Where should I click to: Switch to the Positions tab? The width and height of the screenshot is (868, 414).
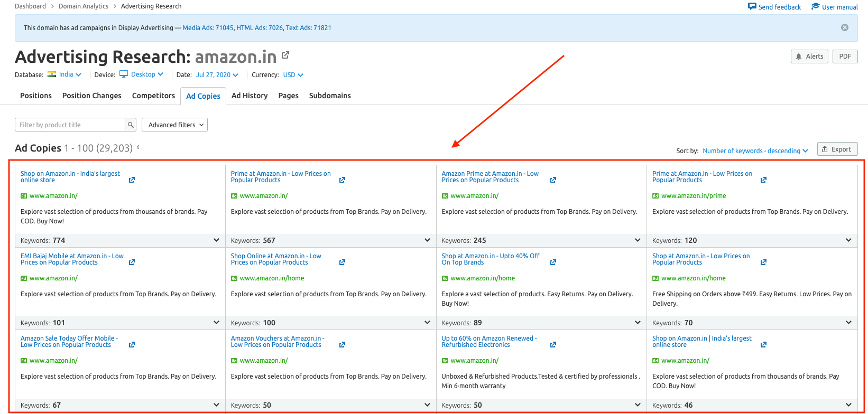(x=36, y=96)
